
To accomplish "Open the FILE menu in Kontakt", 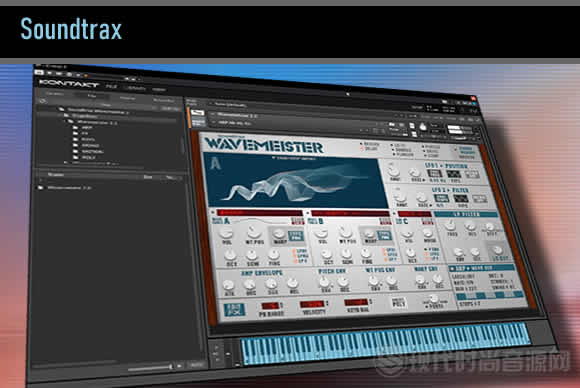I will (x=111, y=87).
